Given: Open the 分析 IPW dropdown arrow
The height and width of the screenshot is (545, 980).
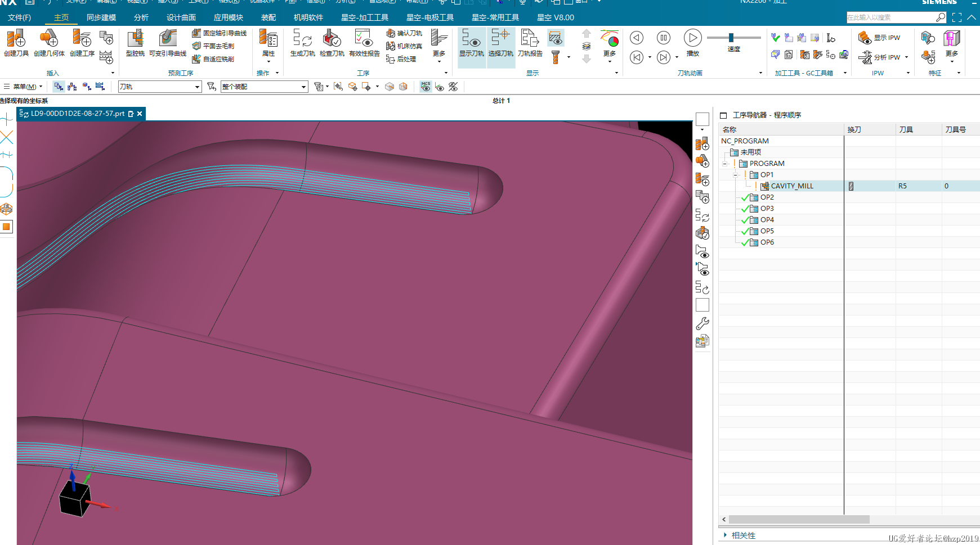Looking at the screenshot, I should [907, 57].
